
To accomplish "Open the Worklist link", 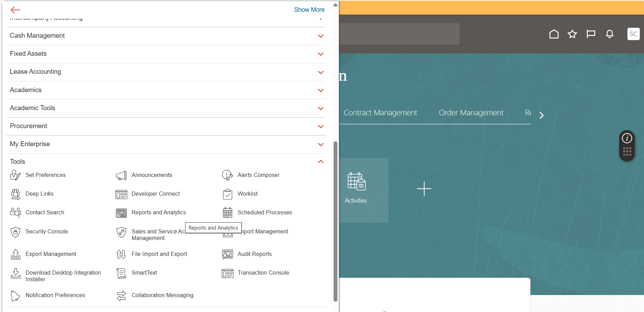I will tap(248, 194).
